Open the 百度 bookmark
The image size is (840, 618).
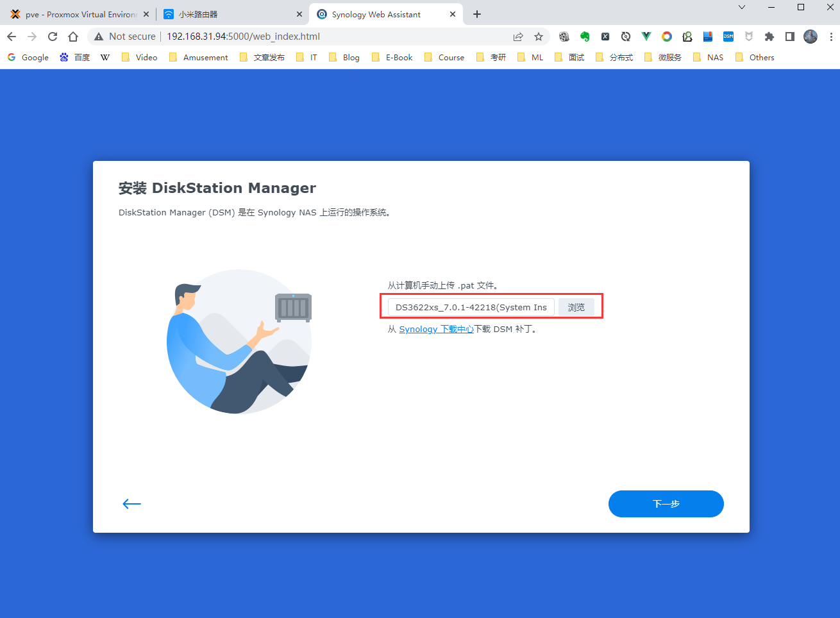(75, 58)
